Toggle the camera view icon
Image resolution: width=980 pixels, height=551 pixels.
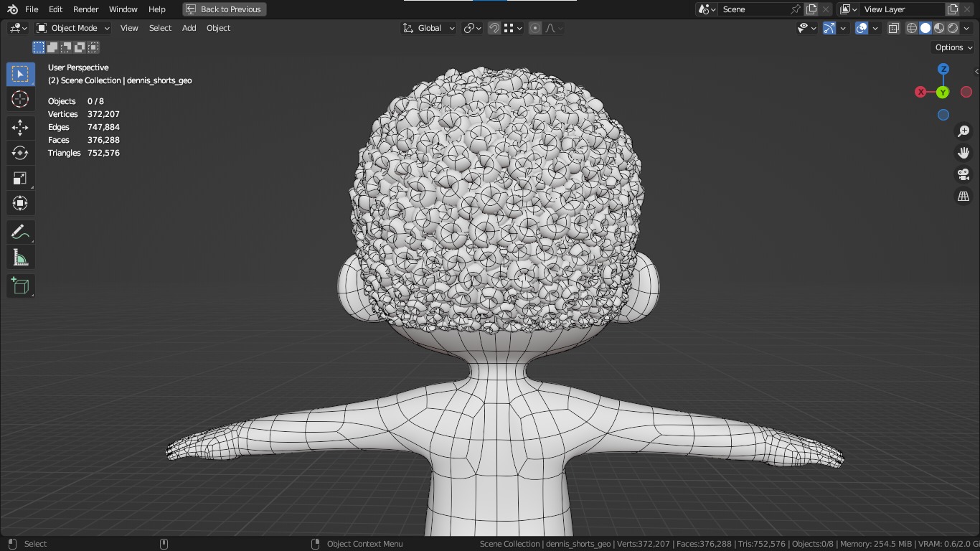963,174
